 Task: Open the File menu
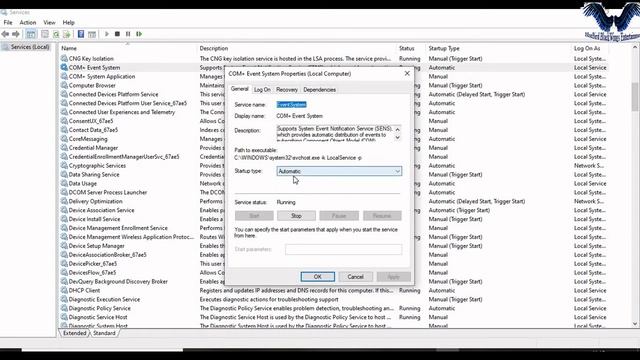[x=8, y=22]
